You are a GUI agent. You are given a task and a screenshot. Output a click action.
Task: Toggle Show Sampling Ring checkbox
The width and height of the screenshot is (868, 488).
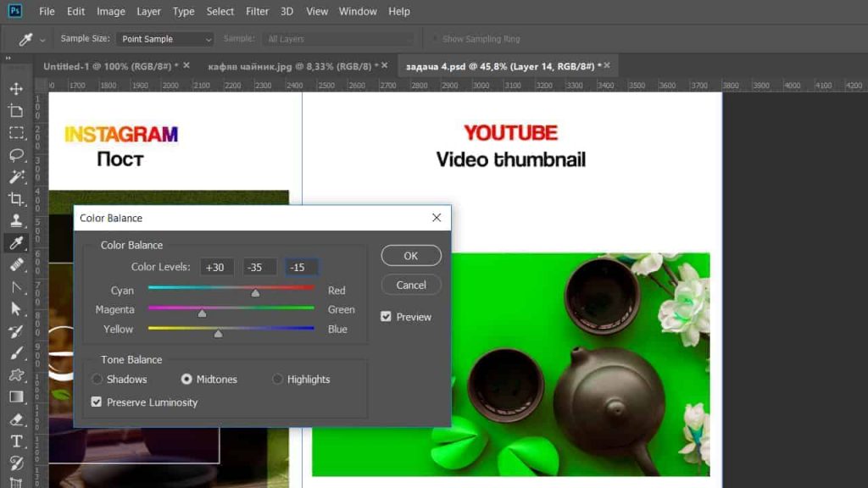pyautogui.click(x=435, y=39)
